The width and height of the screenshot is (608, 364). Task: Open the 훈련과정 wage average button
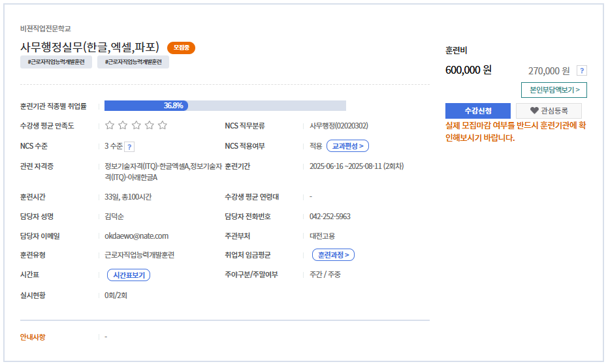[x=333, y=255]
